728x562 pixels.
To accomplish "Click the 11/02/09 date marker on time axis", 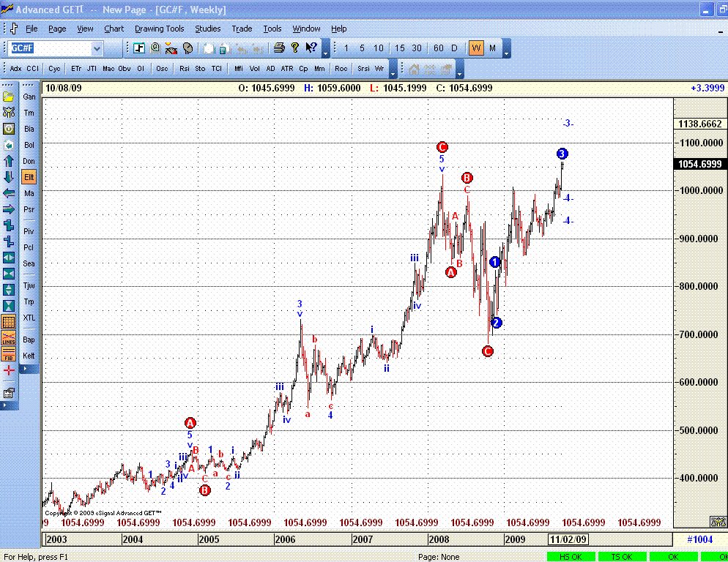I will click(568, 539).
